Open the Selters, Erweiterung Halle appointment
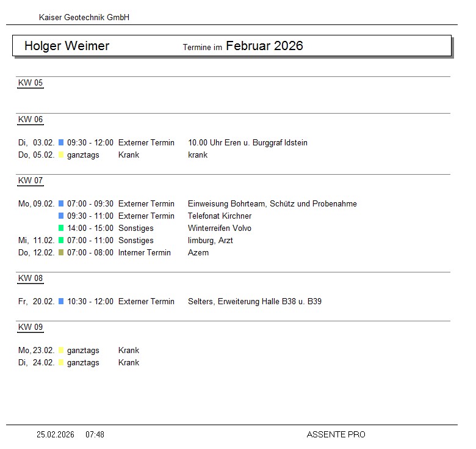This screenshot has height=449, width=476. [254, 301]
